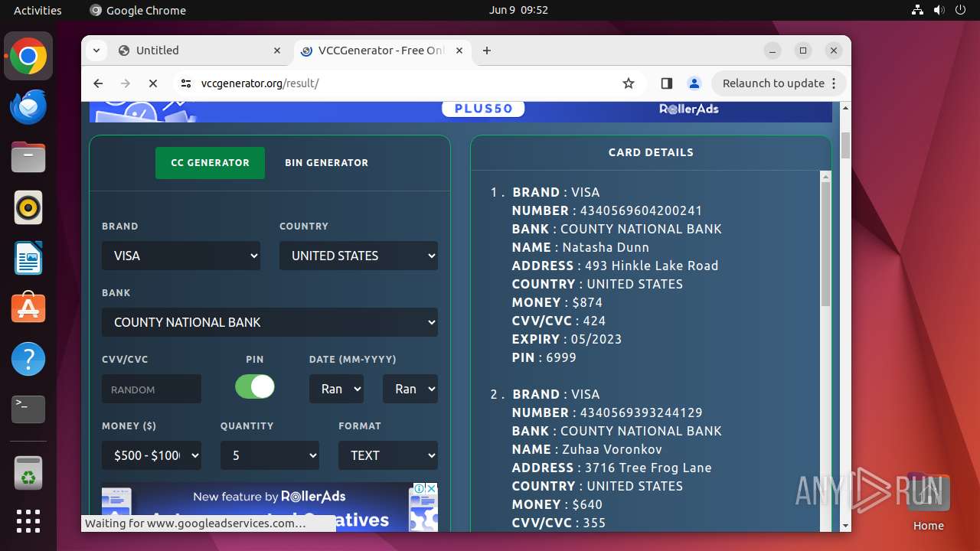The height and width of the screenshot is (551, 980).
Task: Click the address bar URL
Action: [x=260, y=83]
